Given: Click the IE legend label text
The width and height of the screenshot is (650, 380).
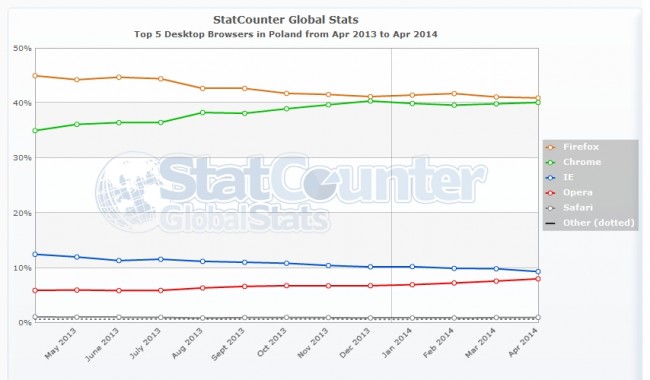Looking at the screenshot, I should pyautogui.click(x=568, y=177).
